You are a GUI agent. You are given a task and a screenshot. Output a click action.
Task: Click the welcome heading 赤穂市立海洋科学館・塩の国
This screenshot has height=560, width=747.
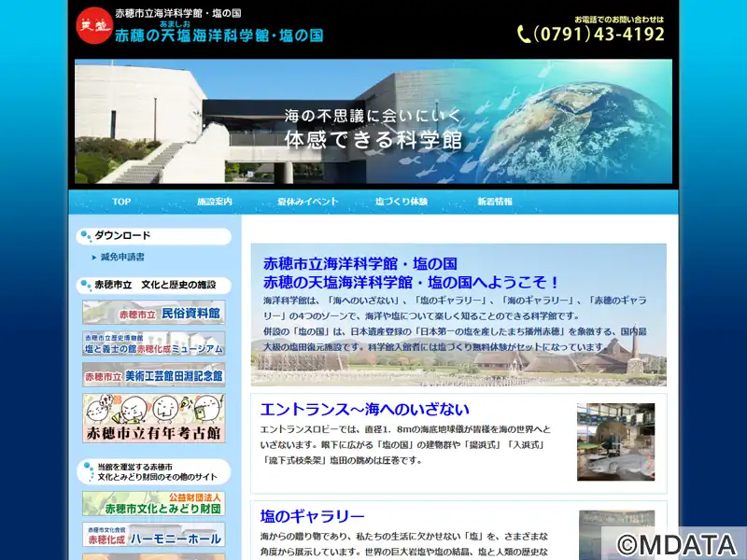click(x=360, y=263)
